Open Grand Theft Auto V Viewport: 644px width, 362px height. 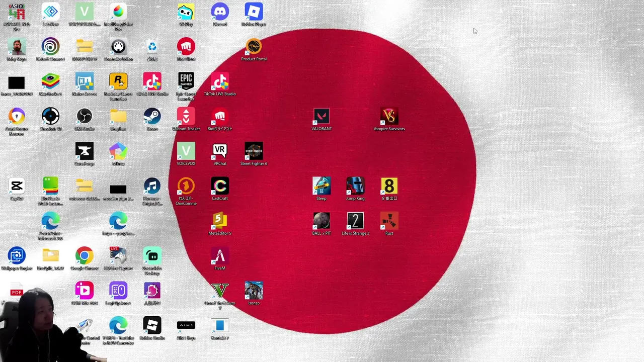click(220, 291)
